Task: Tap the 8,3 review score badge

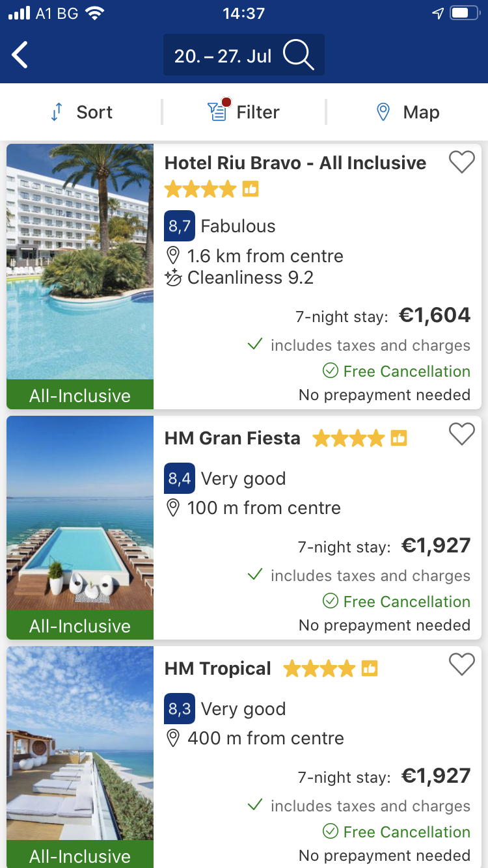Action: click(180, 709)
